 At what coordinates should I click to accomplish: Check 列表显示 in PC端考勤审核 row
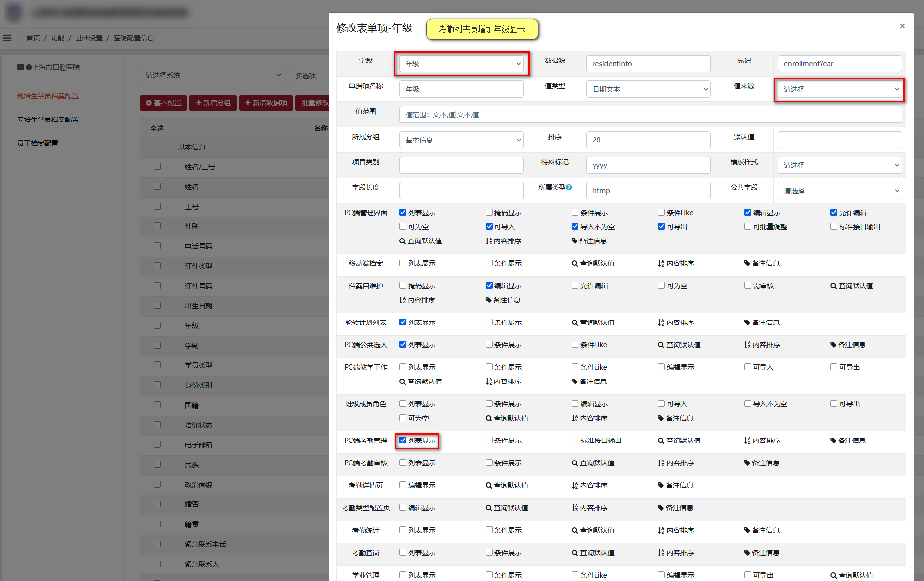pos(403,462)
